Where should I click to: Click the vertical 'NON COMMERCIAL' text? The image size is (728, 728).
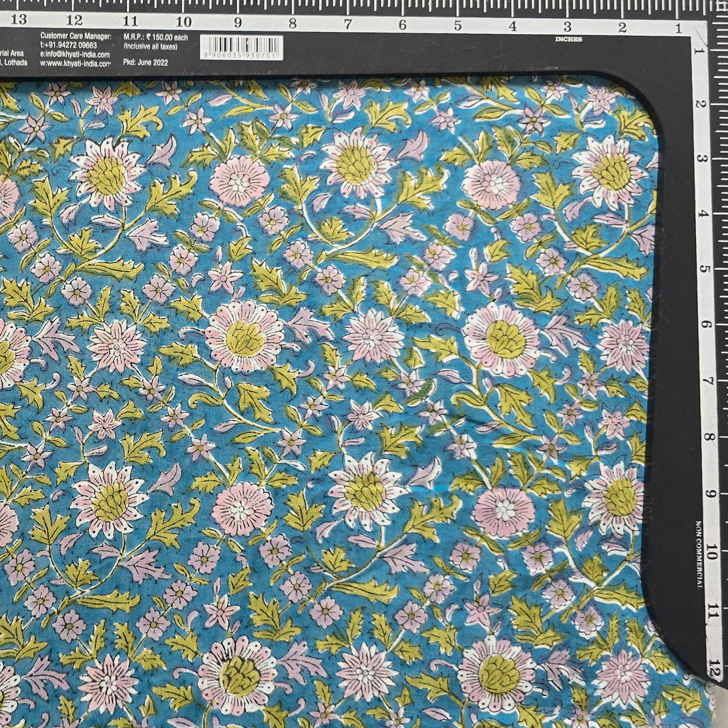tap(699, 555)
